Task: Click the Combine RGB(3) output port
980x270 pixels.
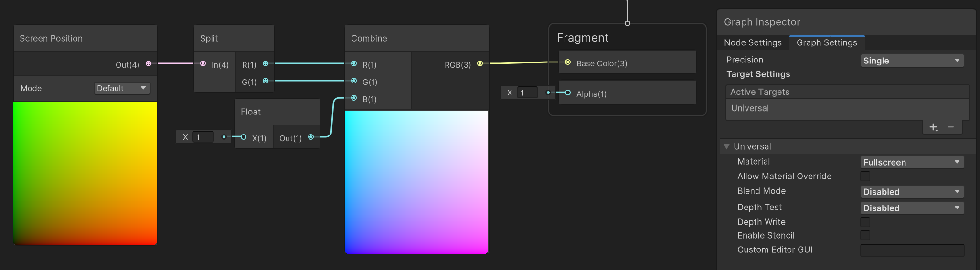Action: 480,63
